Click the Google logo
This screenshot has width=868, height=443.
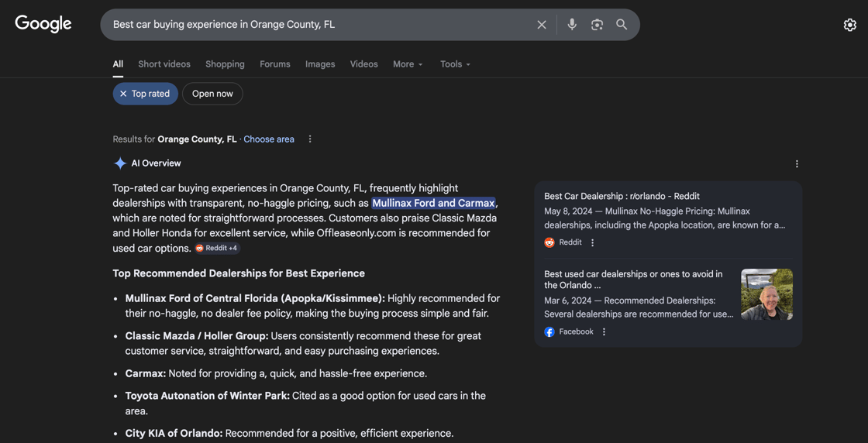pos(43,24)
